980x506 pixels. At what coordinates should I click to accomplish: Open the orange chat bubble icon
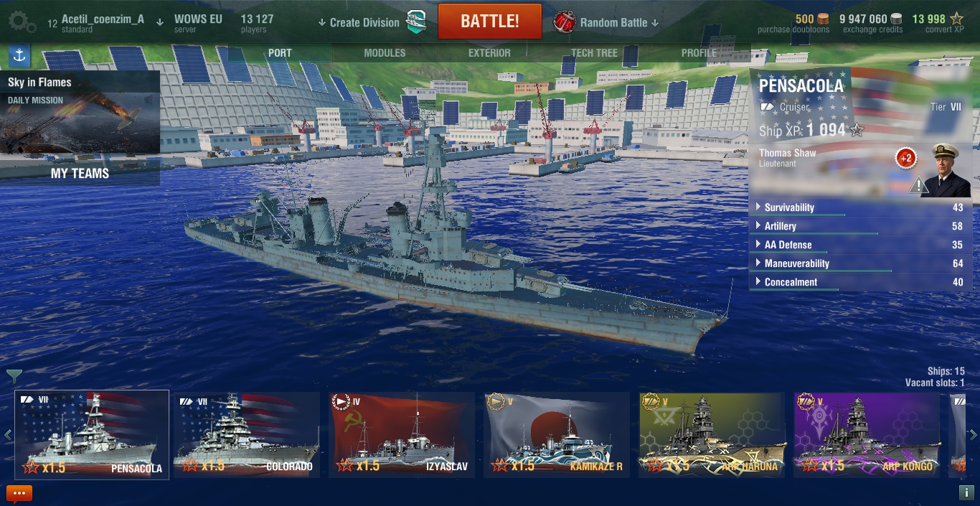point(19,494)
